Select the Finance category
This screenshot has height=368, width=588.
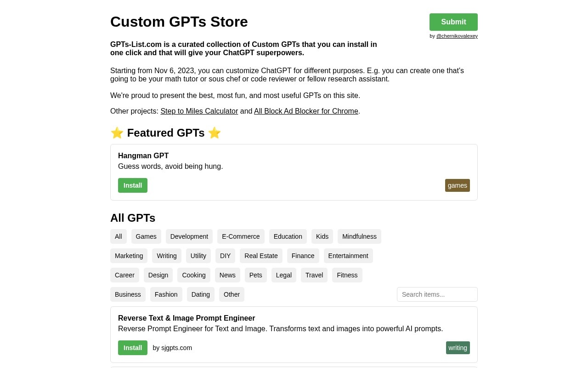tap(303, 256)
